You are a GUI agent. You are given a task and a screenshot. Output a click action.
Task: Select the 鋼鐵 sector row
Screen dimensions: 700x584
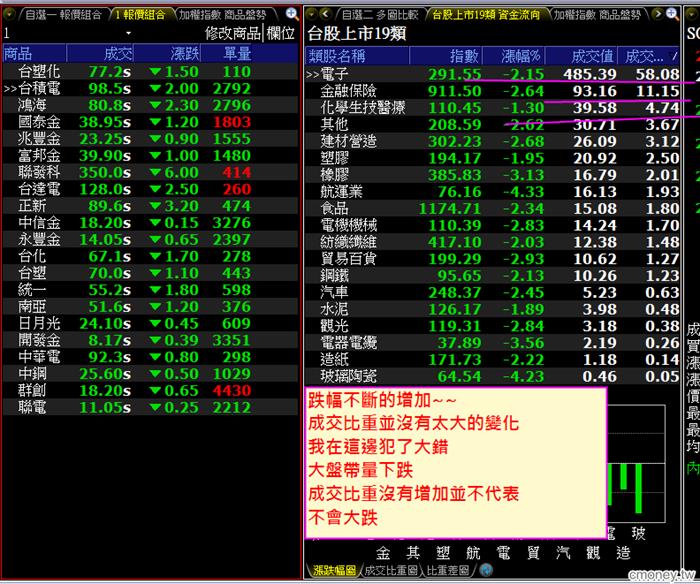click(493, 275)
